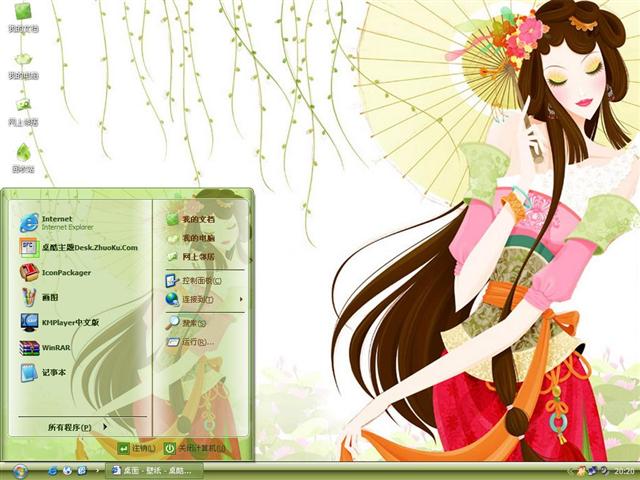640x480 pixels.
Task: Expand 所有程序(P) all programs list
Action: [78, 427]
